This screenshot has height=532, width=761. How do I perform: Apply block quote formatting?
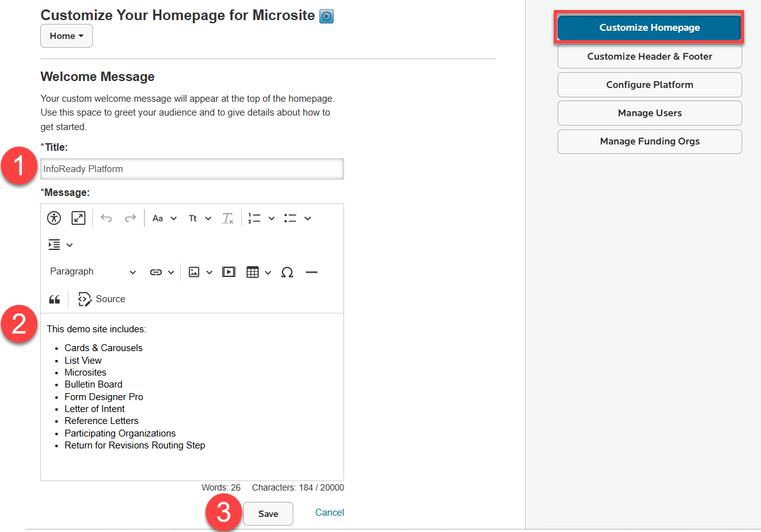[x=55, y=299]
